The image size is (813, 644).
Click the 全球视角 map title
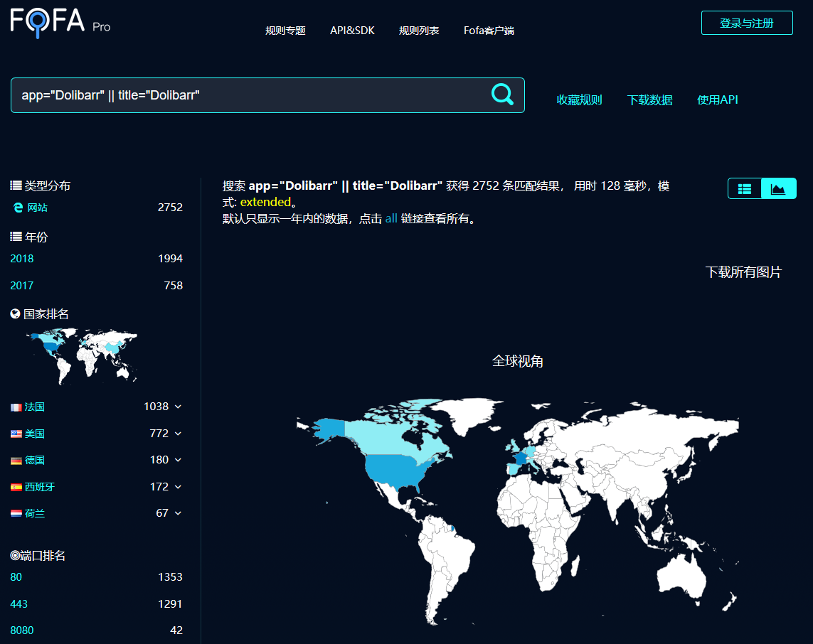click(x=517, y=361)
